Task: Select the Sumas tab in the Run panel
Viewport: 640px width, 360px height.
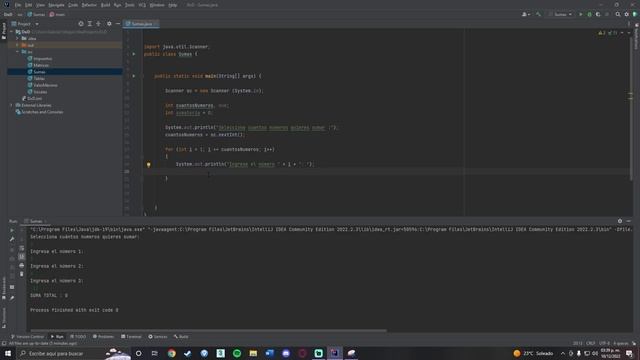Action: [36, 221]
